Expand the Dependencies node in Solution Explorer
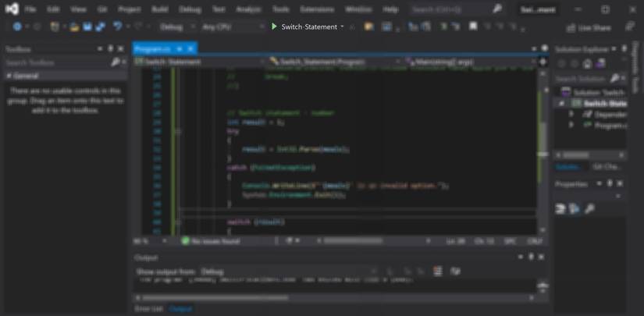Image resolution: width=644 pixels, height=316 pixels. tap(571, 114)
